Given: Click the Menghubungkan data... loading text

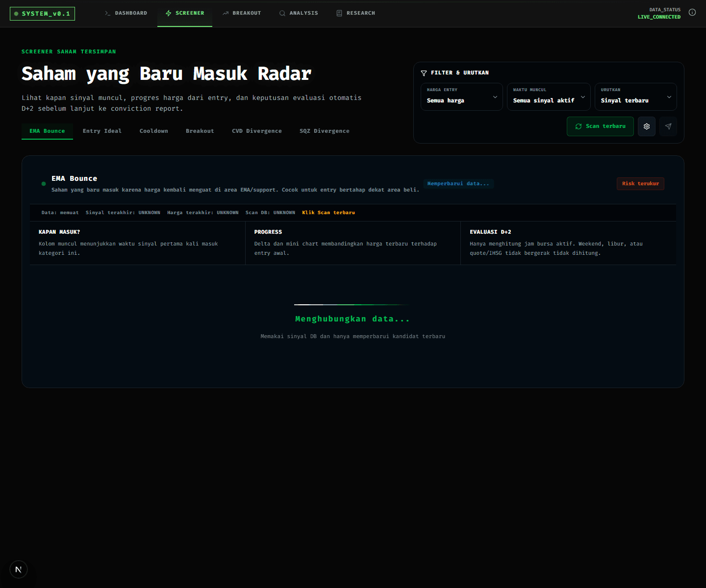Looking at the screenshot, I should [x=353, y=319].
